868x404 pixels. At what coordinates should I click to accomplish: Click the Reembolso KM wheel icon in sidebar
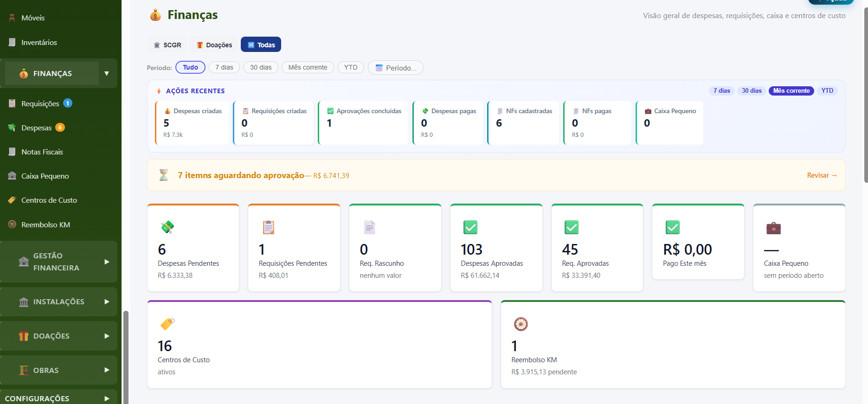pyautogui.click(x=12, y=224)
